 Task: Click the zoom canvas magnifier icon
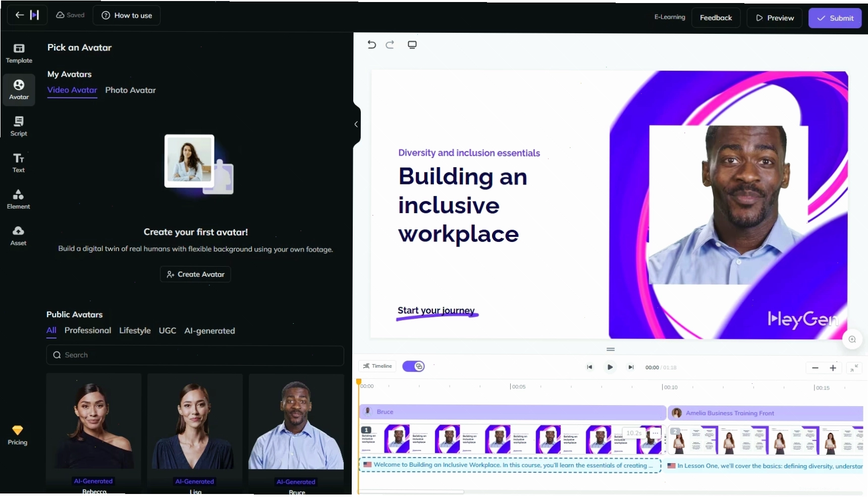852,339
